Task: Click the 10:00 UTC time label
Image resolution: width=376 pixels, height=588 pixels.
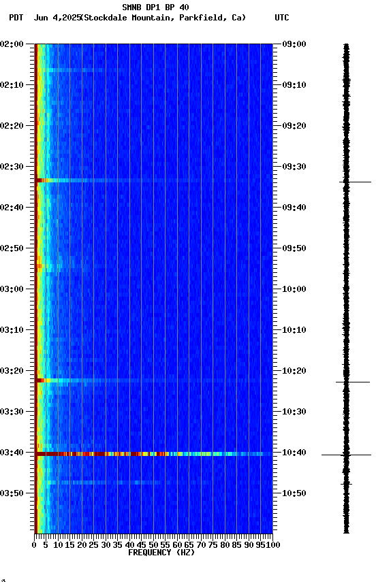Action: (294, 289)
